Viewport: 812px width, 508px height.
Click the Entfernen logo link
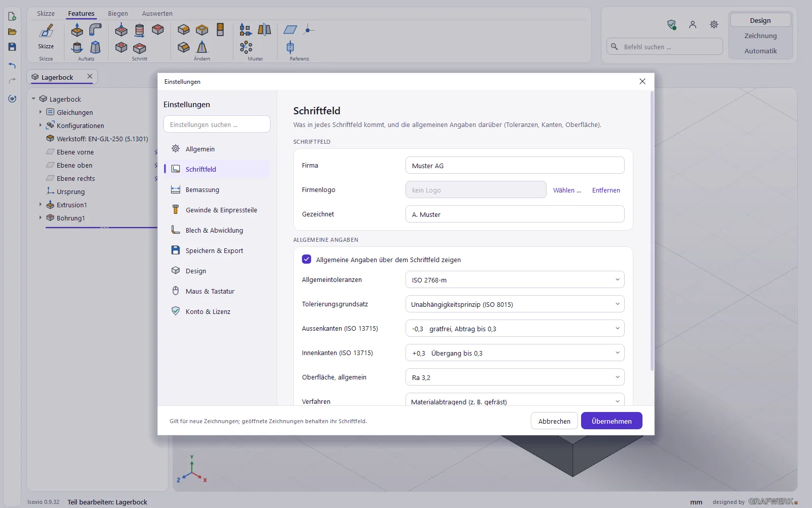click(606, 190)
